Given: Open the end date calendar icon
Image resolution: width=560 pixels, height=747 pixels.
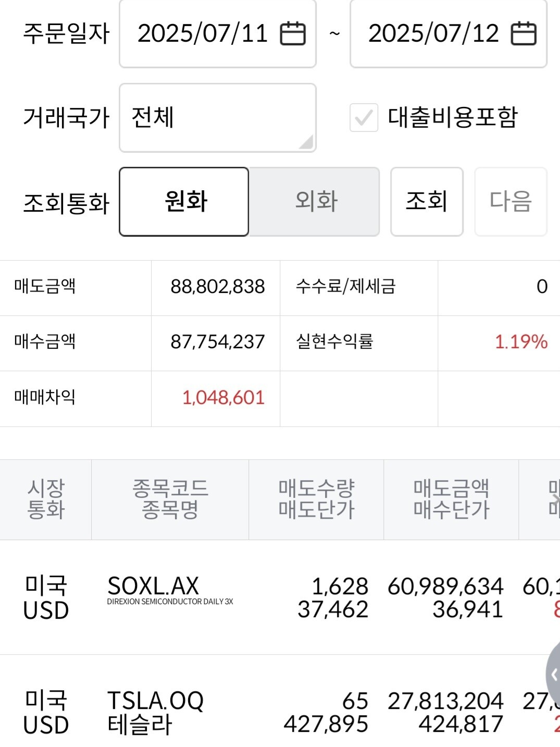Looking at the screenshot, I should (524, 34).
